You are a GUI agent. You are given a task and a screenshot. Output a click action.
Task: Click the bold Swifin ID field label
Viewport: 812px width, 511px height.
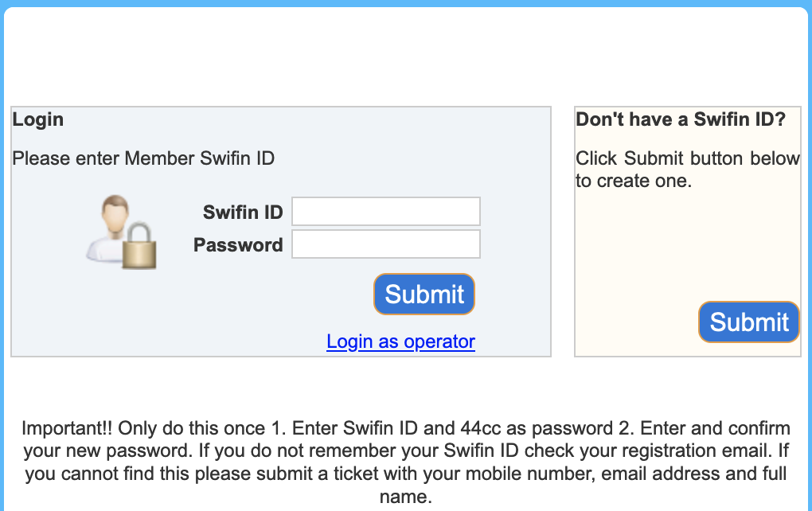(x=242, y=213)
